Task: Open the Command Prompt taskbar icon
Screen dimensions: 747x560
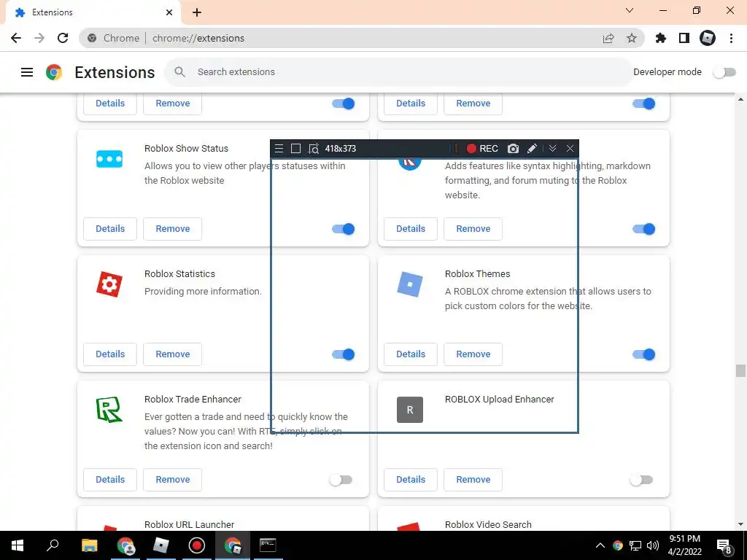Action: pyautogui.click(x=268, y=545)
